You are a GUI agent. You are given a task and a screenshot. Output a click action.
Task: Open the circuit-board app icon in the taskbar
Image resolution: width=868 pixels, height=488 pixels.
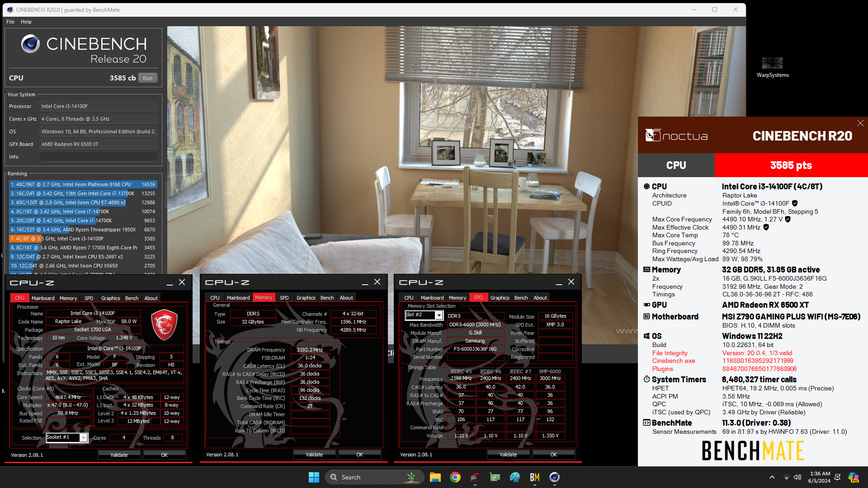(x=495, y=477)
